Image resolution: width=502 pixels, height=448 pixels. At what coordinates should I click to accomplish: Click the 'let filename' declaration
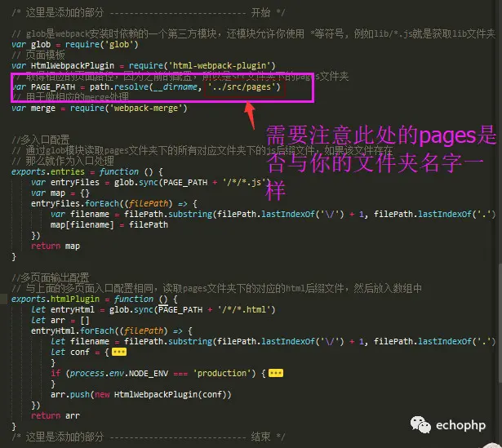click(x=80, y=341)
